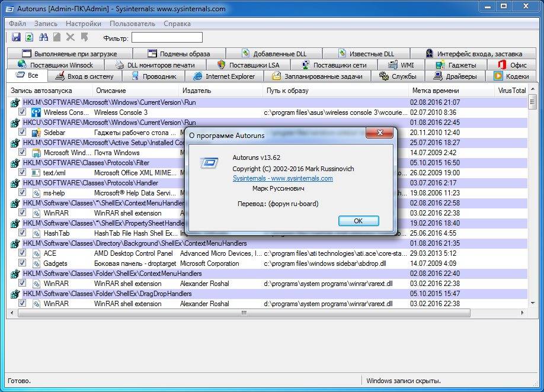Screen dimensions: 544x392
Task: Click the Gadgets entry icon
Action: (36, 264)
